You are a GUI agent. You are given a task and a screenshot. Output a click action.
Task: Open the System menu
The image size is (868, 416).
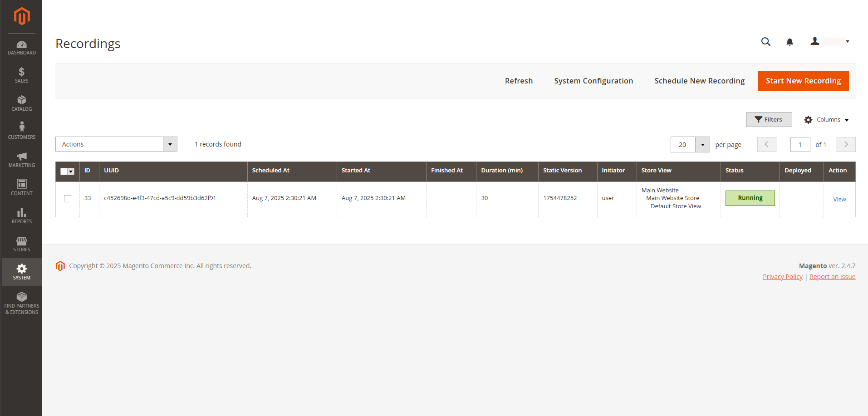[21, 272]
